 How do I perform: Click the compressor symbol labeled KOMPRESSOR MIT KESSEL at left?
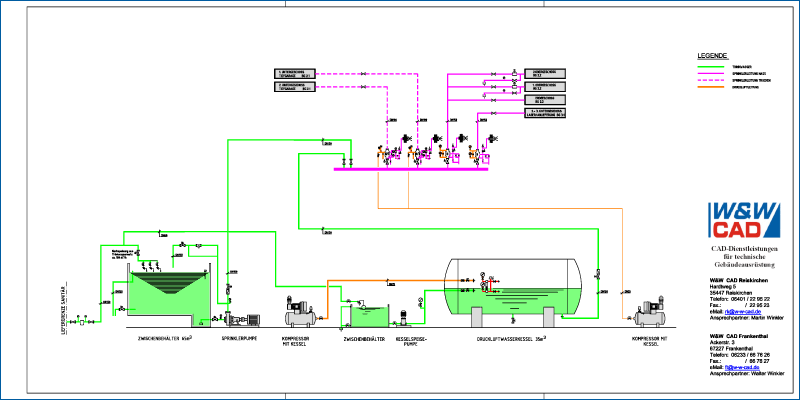[302, 314]
